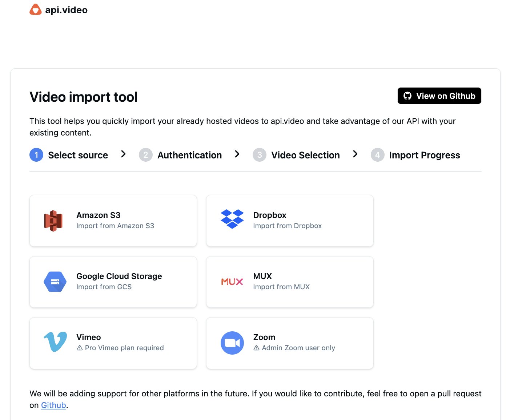Click Import from Dropbox text
Viewport: 530px width, 420px height.
(287, 226)
